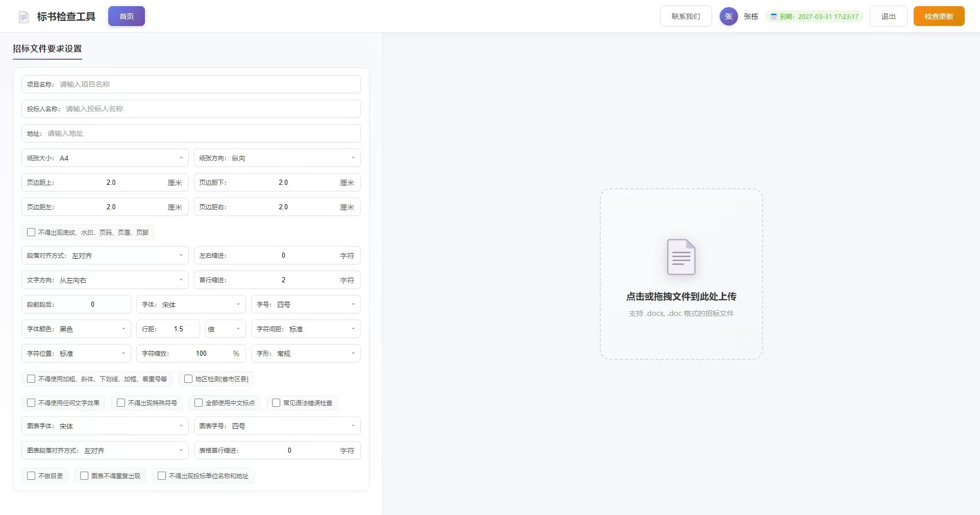Open the 字符间距 dropdown
Image resolution: width=980 pixels, height=515 pixels.
click(x=306, y=329)
